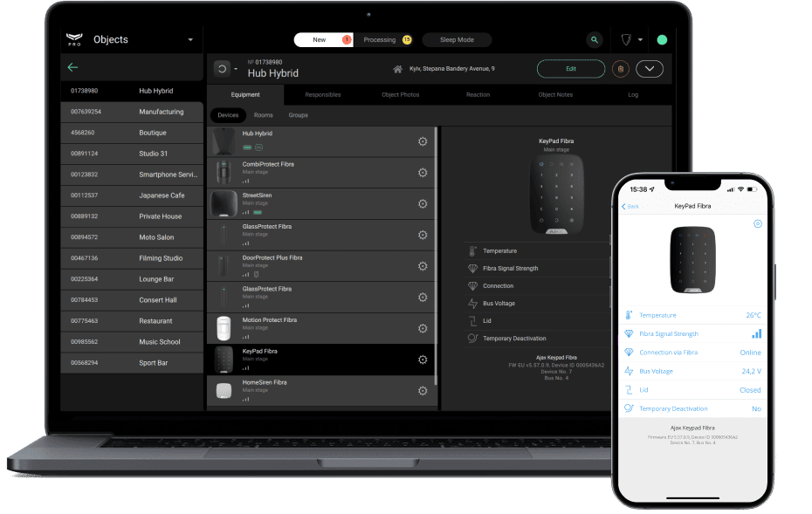This screenshot has width=812, height=514.
Task: Open the Responsibles tab
Action: point(323,95)
